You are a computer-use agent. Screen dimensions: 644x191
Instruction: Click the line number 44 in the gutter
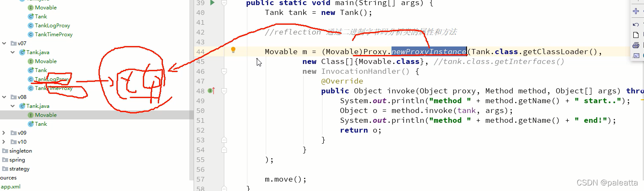200,52
